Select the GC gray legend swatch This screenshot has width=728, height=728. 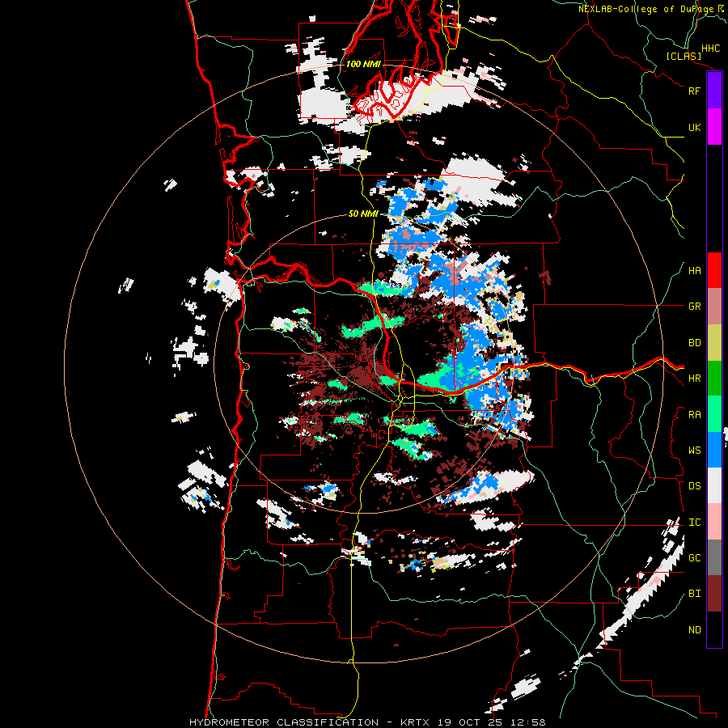[714, 557]
